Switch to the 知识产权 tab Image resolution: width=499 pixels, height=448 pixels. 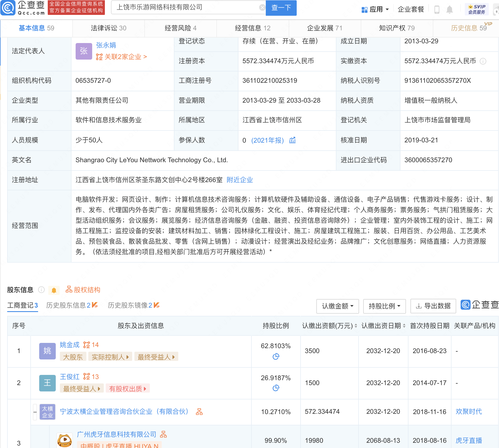click(397, 28)
